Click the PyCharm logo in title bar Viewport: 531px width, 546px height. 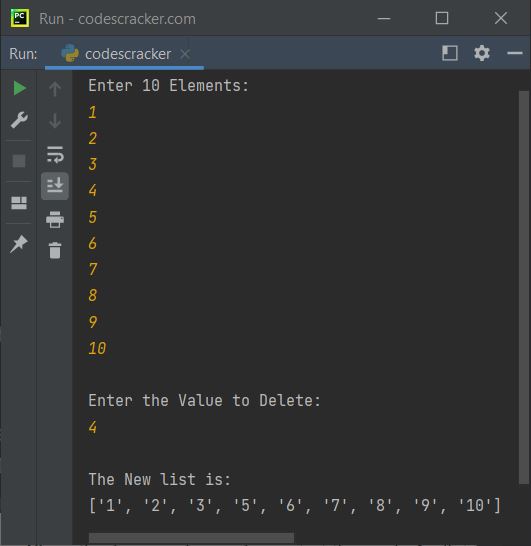click(x=20, y=18)
